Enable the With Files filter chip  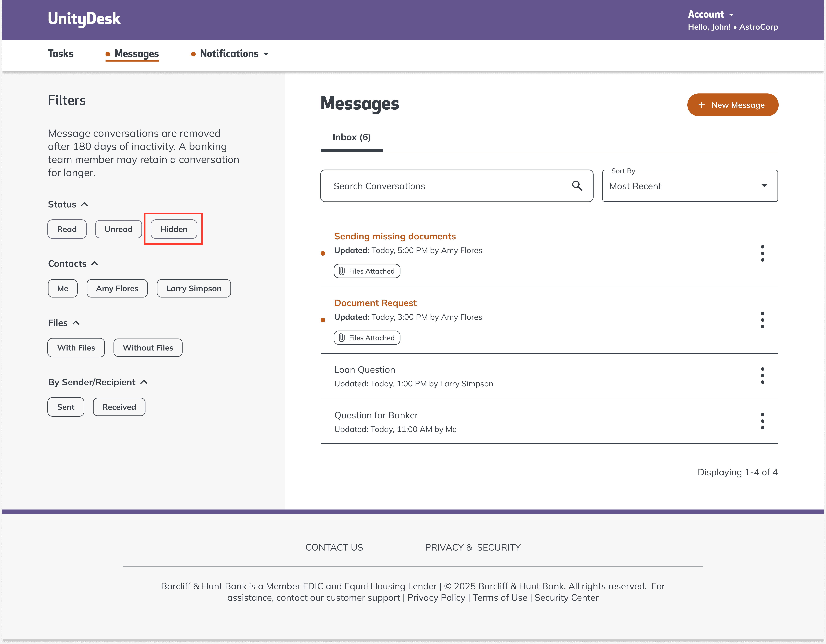76,348
